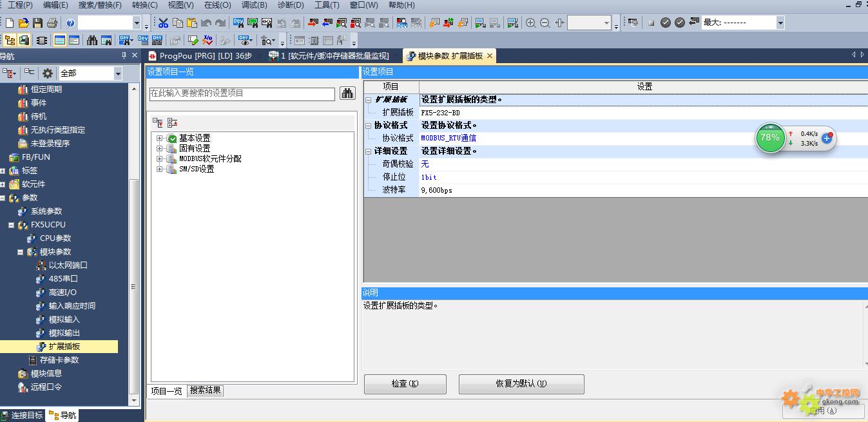Screen dimensions: 868x422
Task: Click the binoculars find-device toolbar icon
Action: pos(92,40)
